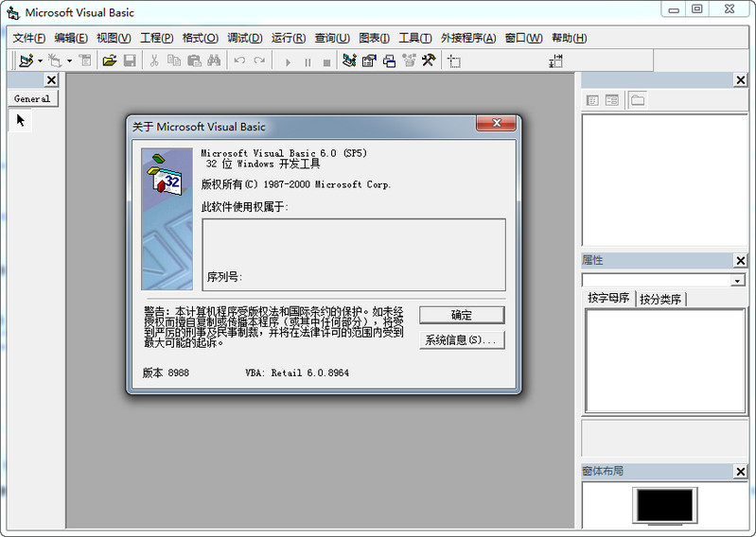Click the Undo arrow icon

click(x=239, y=61)
